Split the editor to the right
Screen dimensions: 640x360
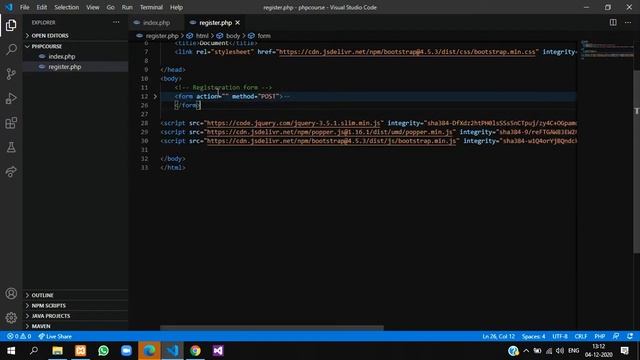[613, 22]
